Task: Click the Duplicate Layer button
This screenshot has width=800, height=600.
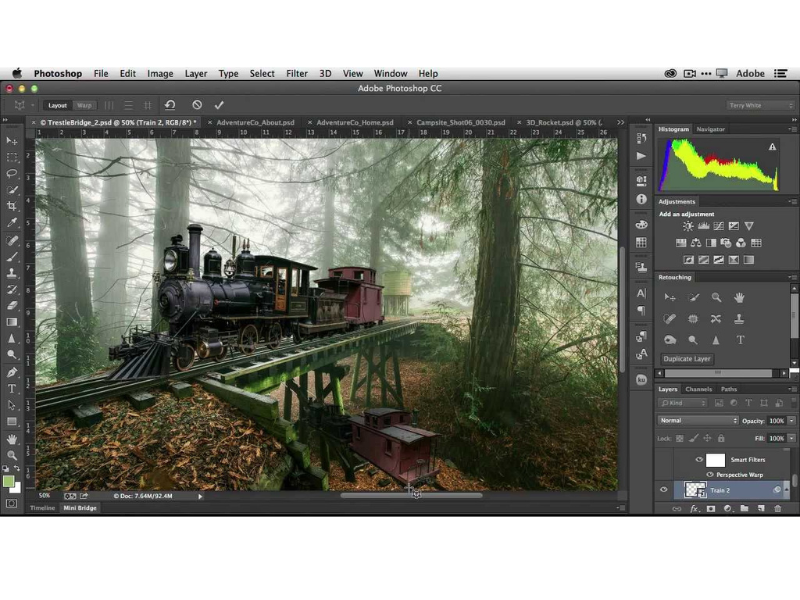Action: click(x=687, y=359)
